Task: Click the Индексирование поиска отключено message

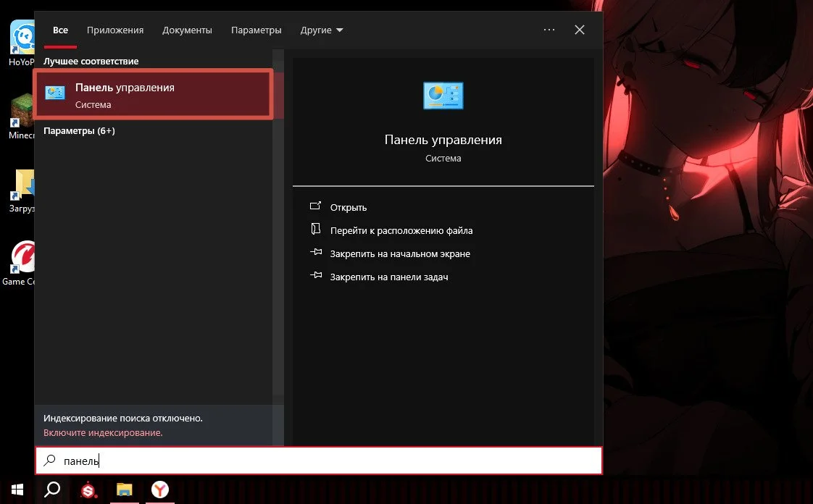Action: (123, 418)
